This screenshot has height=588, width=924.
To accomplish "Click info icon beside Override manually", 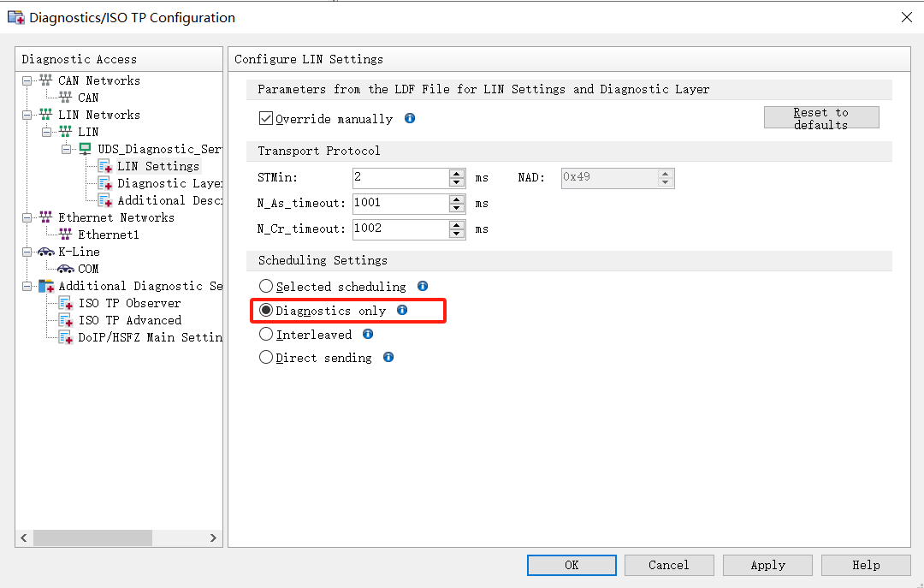I will pos(410,118).
